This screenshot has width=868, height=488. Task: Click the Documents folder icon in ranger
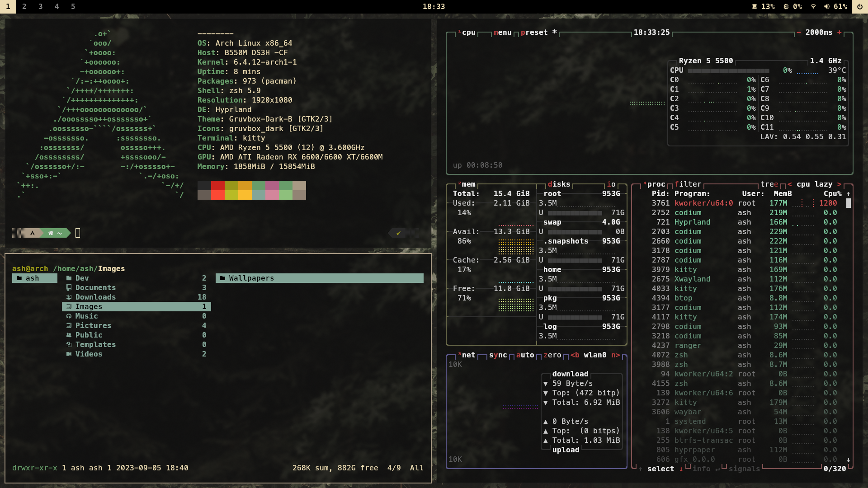(x=69, y=288)
